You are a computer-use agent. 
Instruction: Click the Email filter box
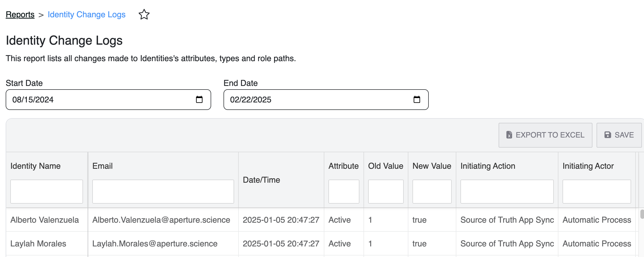[x=163, y=191]
